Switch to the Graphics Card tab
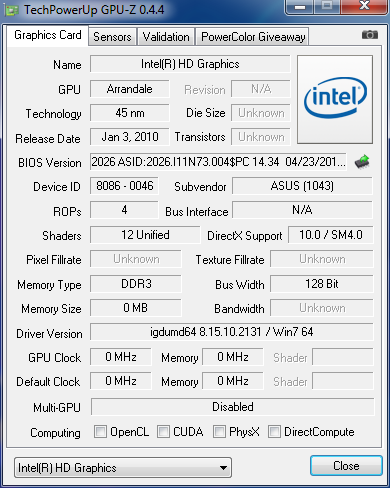The height and width of the screenshot is (488, 390). click(x=48, y=35)
